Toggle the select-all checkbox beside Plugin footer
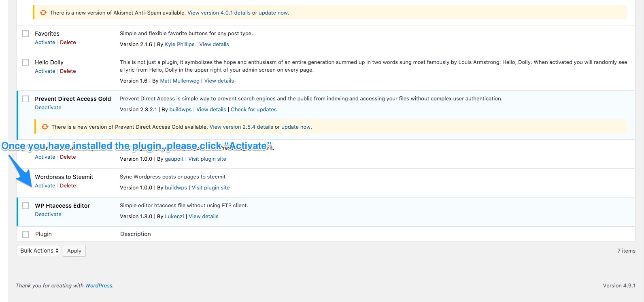Screen dimensions: 644x302 coord(26,234)
